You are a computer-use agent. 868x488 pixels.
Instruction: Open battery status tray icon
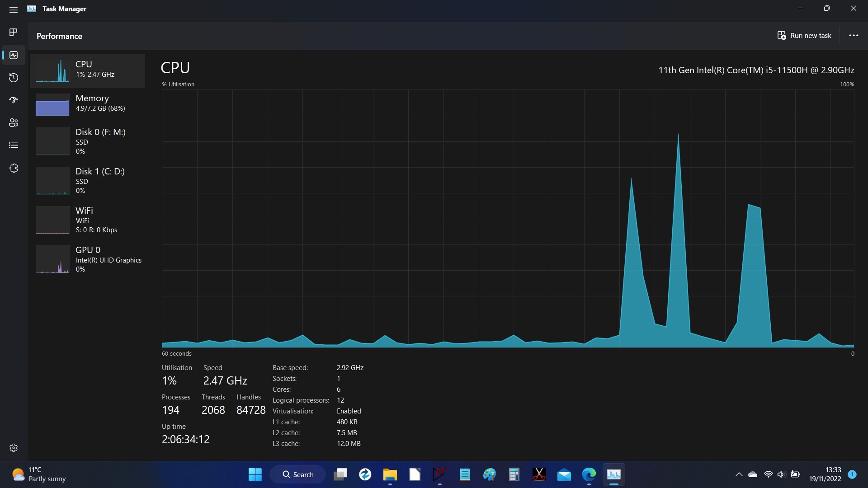[796, 474]
